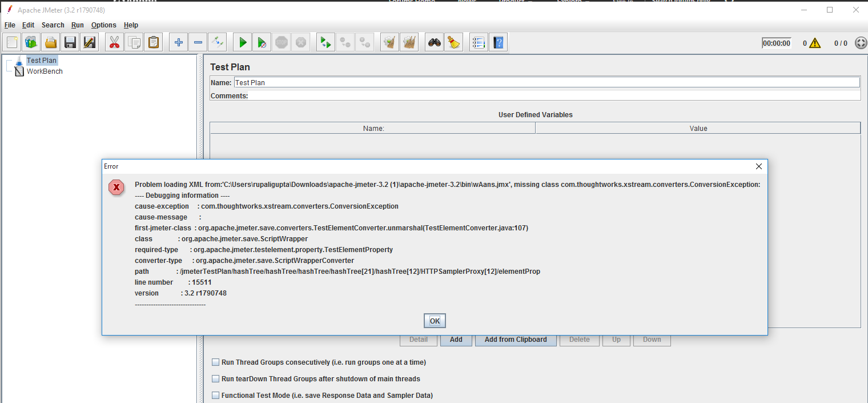Open the Edit menu
Image resolution: width=868 pixels, height=403 pixels.
[x=29, y=25]
